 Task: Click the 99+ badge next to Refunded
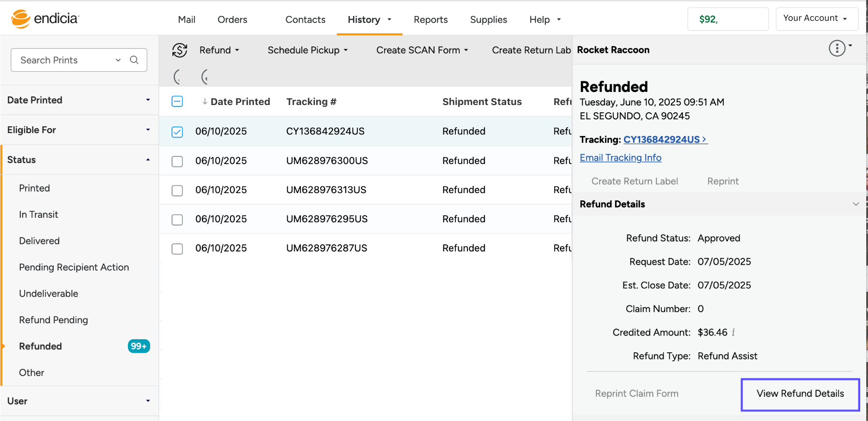point(139,346)
